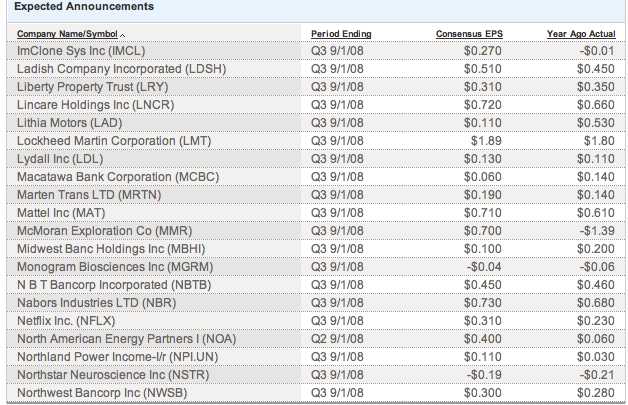Select Northstar Neuroscience Inc (NSTR)
This screenshot has width=628, height=405.
point(108,375)
